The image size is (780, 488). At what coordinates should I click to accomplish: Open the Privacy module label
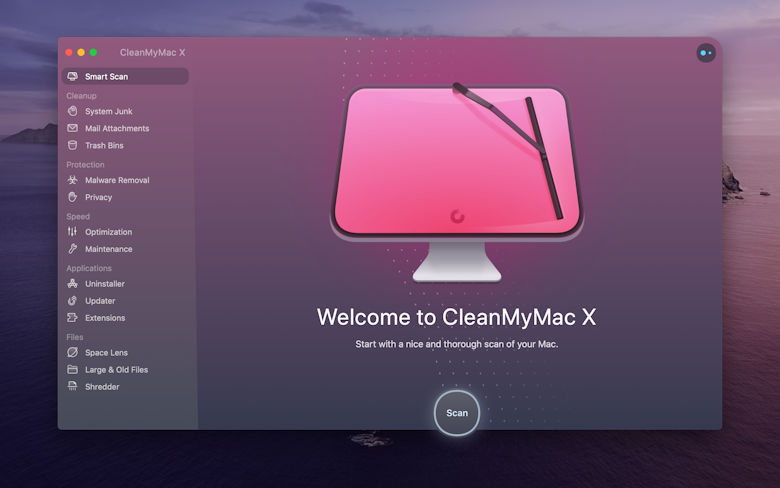click(x=98, y=197)
